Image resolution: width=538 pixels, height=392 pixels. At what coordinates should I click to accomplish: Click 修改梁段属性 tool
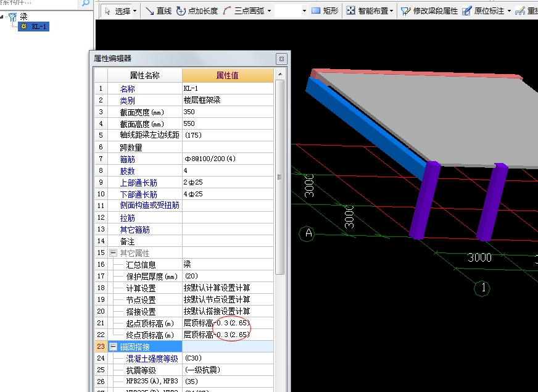tap(429, 11)
